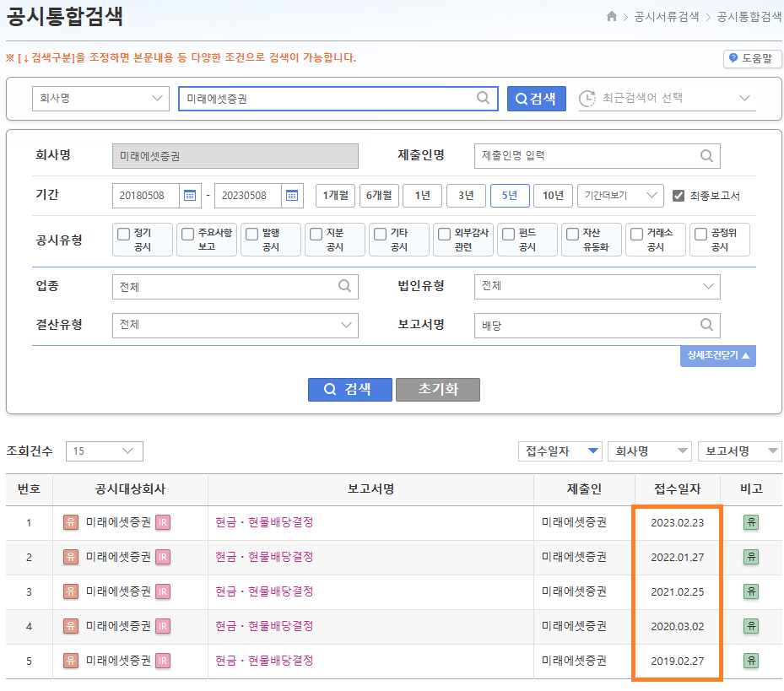Click the 유 market badge in row 3
This screenshot has height=691, width=784.
pos(71,591)
